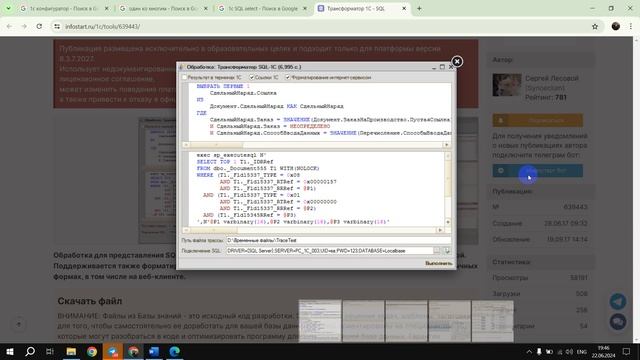Viewport: 640px width, 360px height.
Task: Switch to the '1с конфигуратор' Google search tab
Action: (x=64, y=9)
